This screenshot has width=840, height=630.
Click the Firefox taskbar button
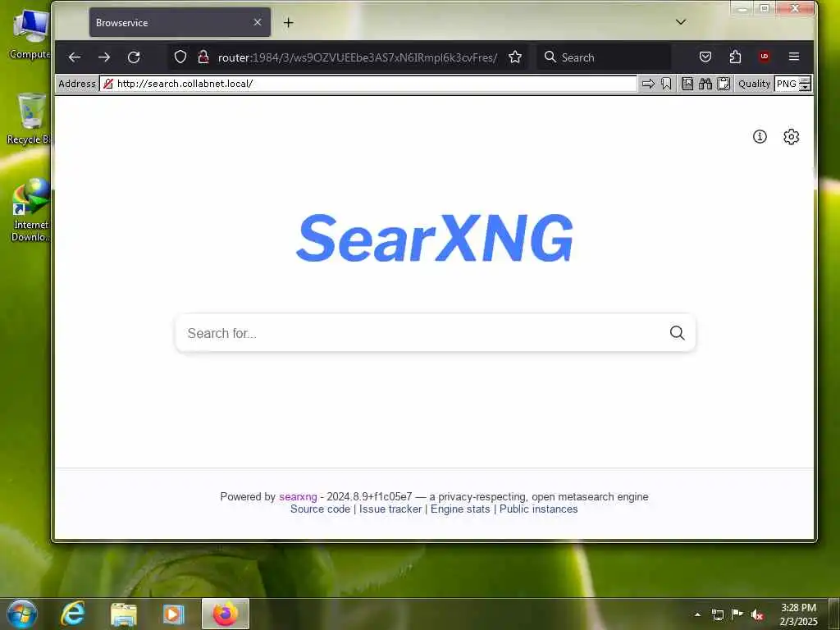click(x=226, y=614)
